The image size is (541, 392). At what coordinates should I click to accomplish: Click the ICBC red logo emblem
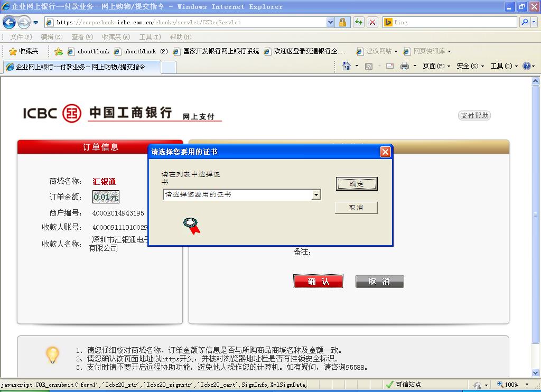[72, 113]
